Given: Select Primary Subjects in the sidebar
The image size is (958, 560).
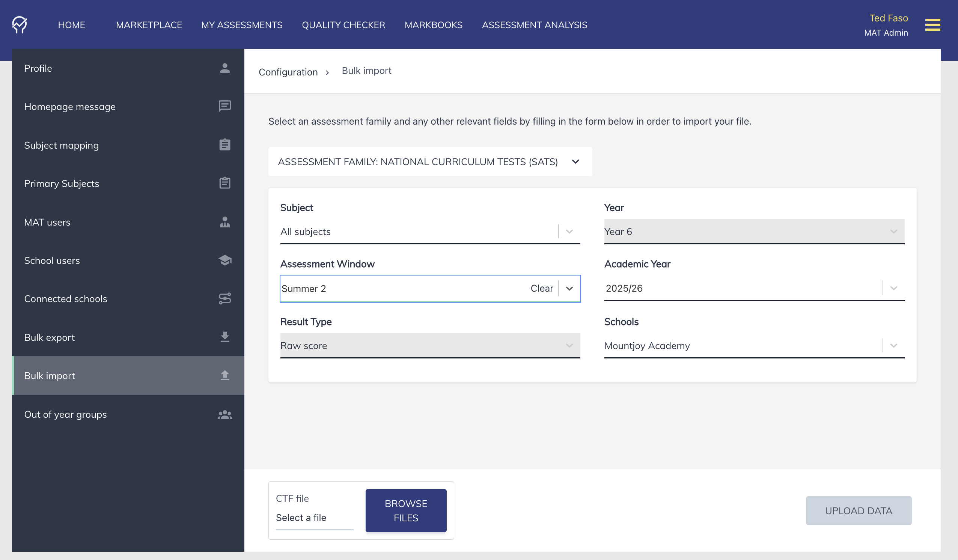Looking at the screenshot, I should coord(128,183).
